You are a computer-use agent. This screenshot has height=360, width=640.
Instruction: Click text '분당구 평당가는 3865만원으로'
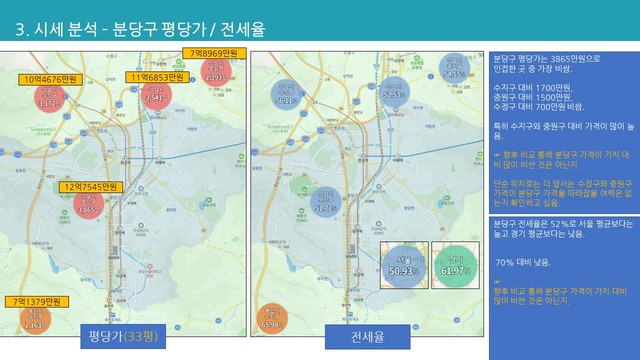[x=547, y=59]
